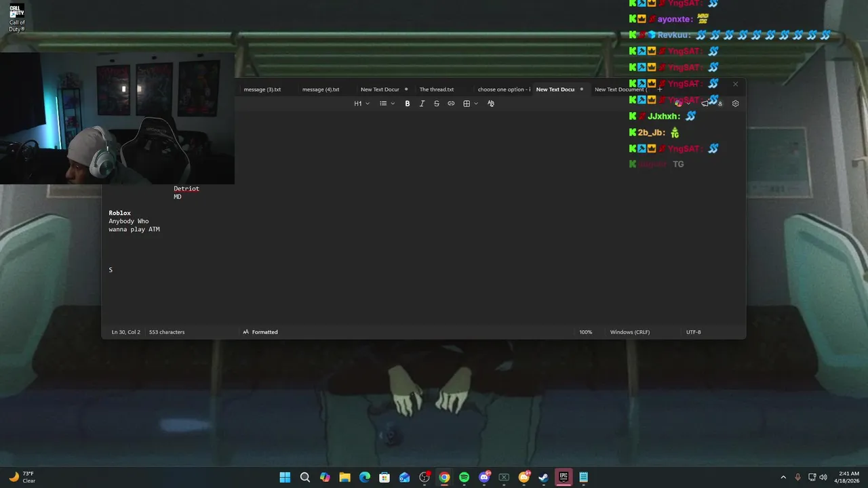This screenshot has height=488, width=868.
Task: Toggle italic formatting in Notepad
Action: 422,104
